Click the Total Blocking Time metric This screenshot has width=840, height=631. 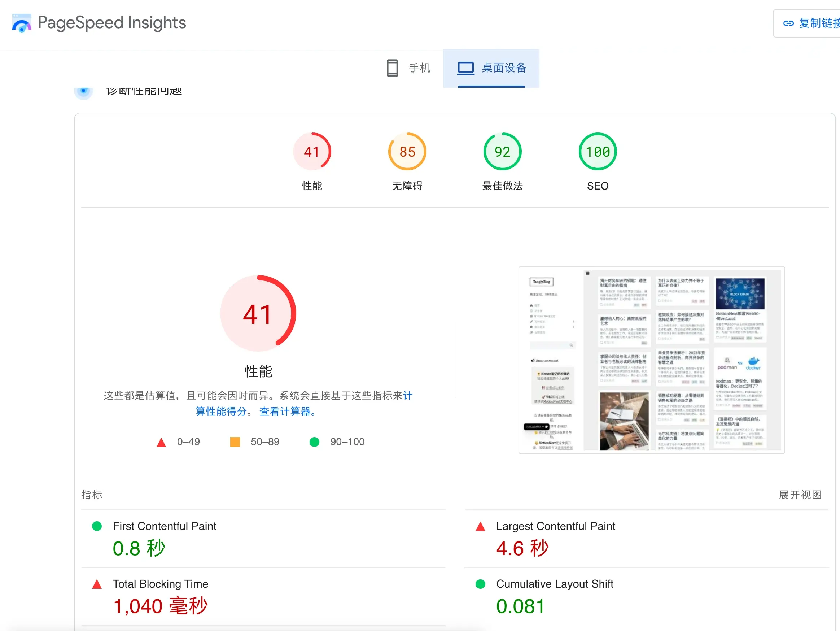click(160, 584)
